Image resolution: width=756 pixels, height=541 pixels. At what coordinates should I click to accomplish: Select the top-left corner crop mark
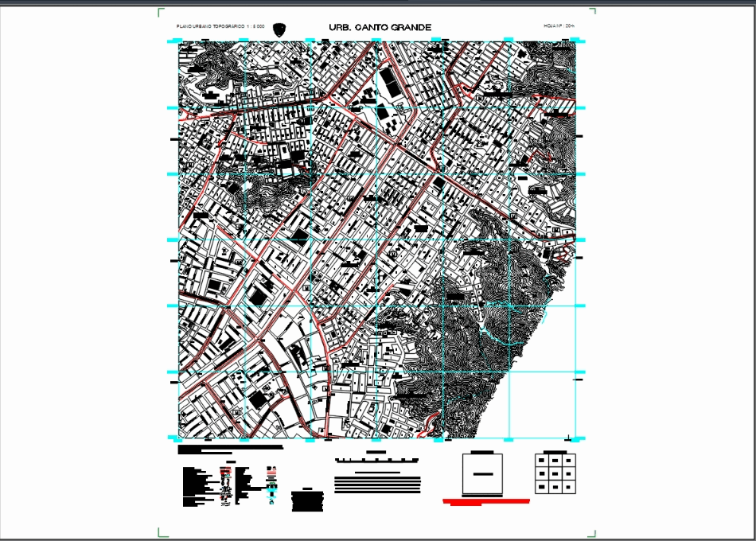point(159,12)
